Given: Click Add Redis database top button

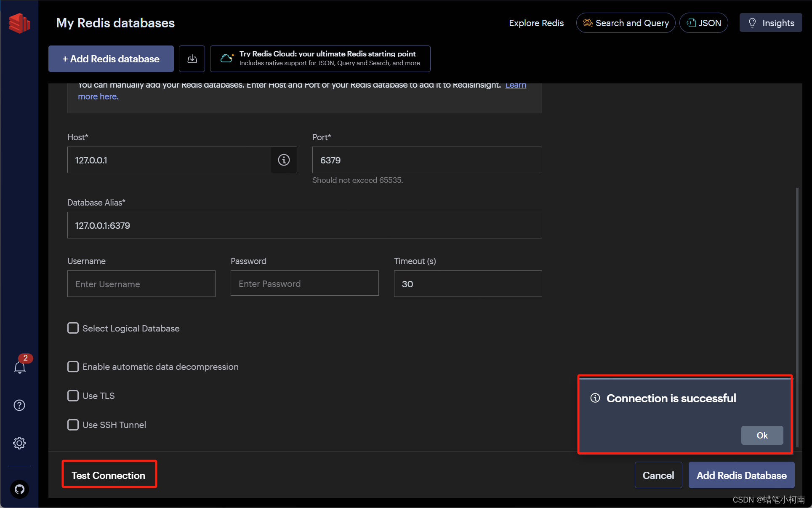Looking at the screenshot, I should point(111,59).
